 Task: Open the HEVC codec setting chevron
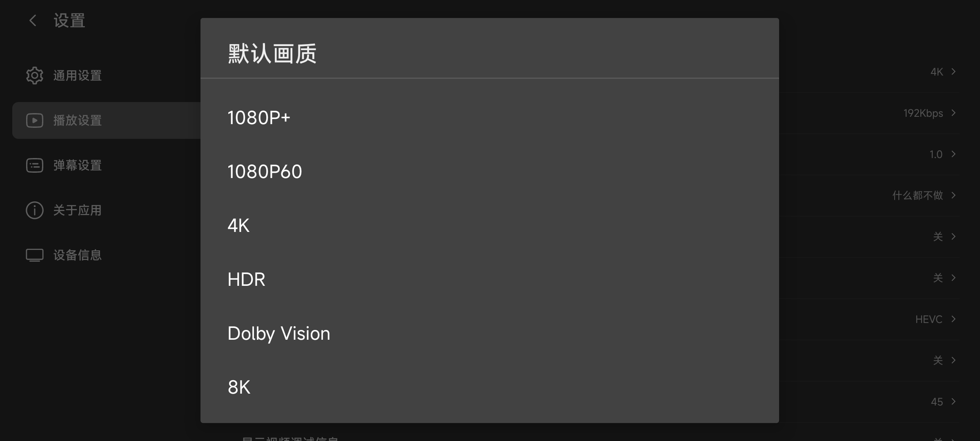[953, 319]
